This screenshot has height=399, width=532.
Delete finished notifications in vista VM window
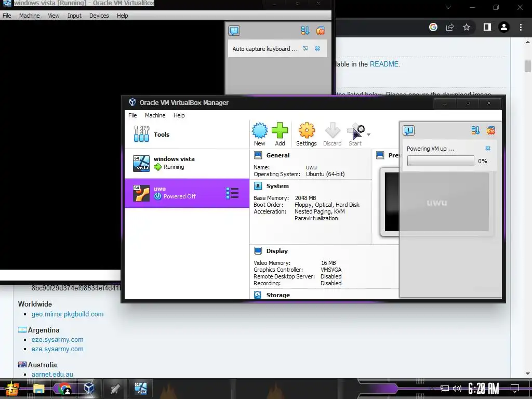click(320, 31)
